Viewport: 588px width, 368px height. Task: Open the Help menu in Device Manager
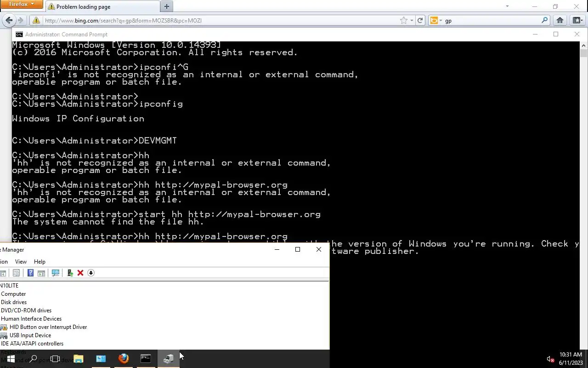[40, 262]
